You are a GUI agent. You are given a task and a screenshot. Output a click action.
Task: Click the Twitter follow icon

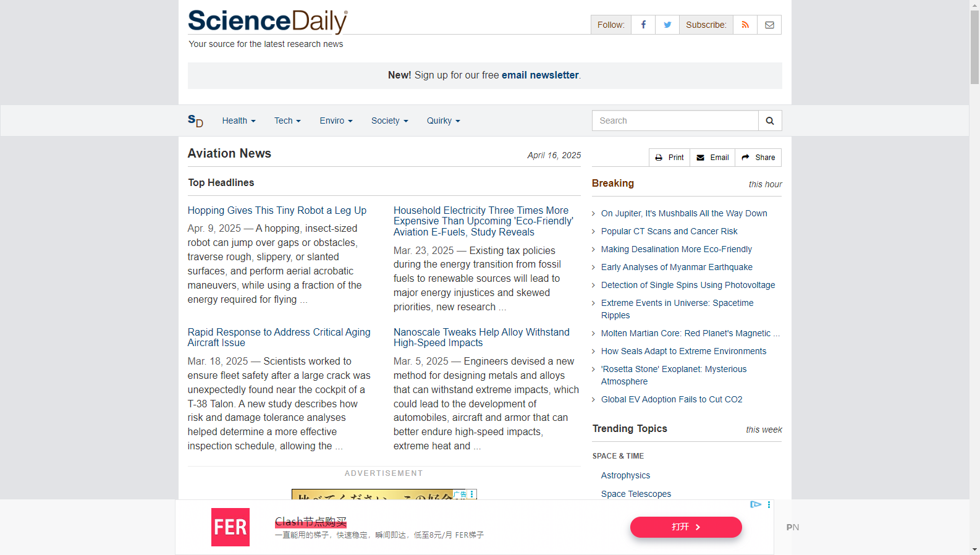click(x=667, y=25)
